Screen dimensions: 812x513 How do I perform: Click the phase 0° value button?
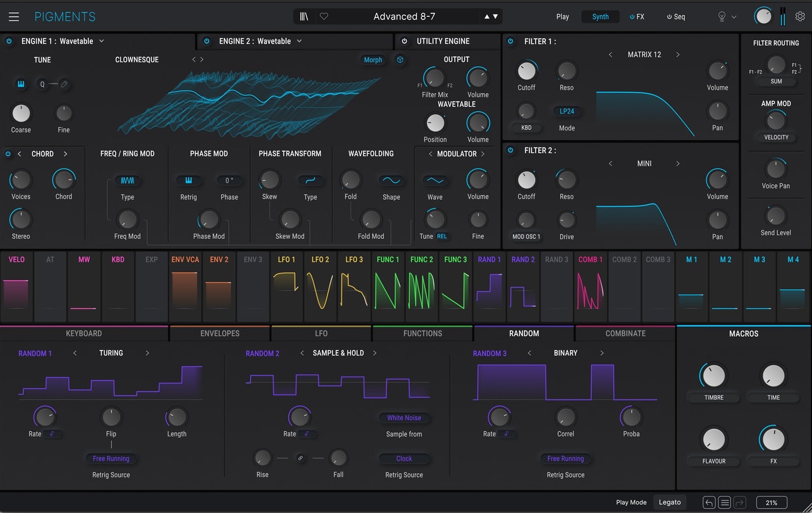[229, 180]
